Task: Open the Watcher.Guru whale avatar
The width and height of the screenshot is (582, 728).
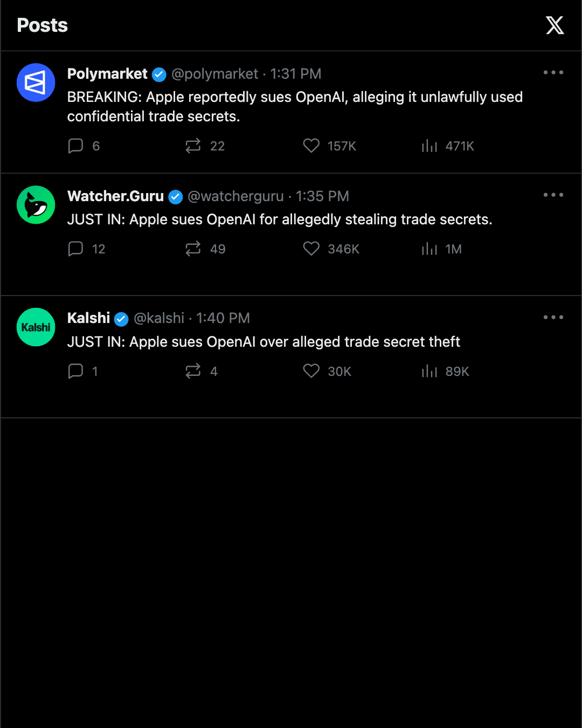Action: tap(36, 205)
